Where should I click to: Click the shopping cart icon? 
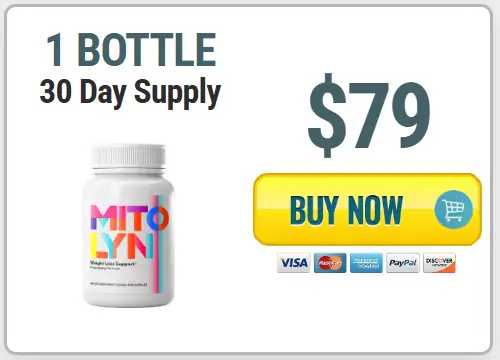coord(453,209)
